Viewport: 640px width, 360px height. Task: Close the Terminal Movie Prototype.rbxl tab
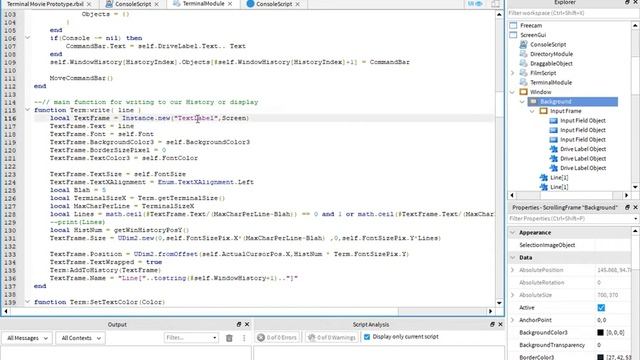tap(89, 4)
